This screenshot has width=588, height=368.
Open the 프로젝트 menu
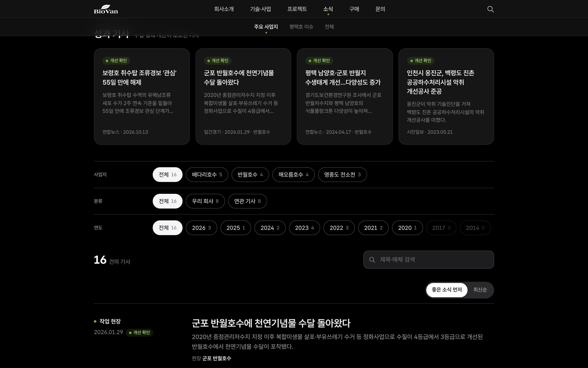coord(297,9)
